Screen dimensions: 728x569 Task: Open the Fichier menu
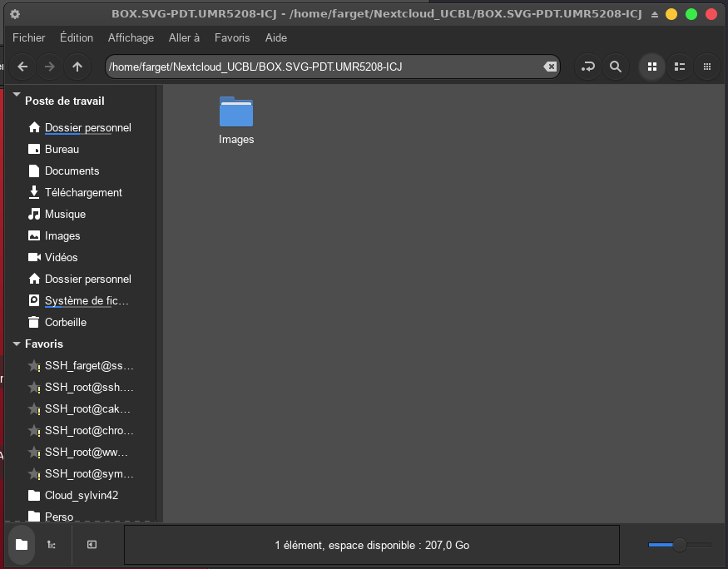pos(29,37)
